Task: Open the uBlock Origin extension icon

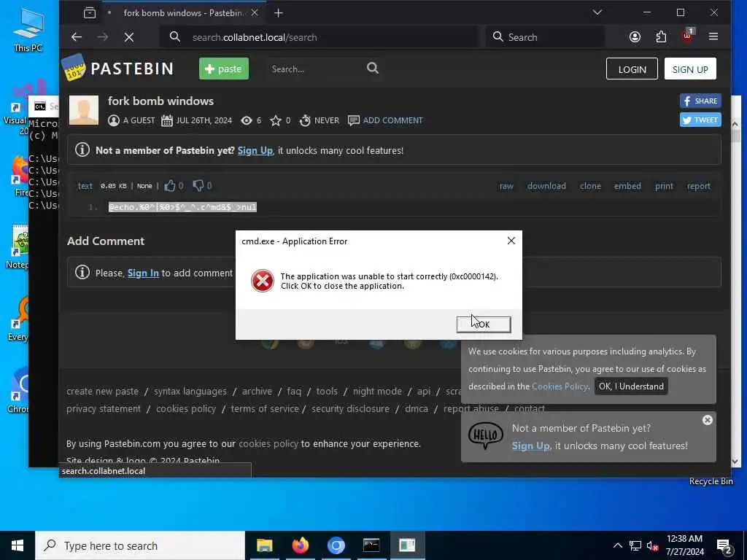Action: (x=687, y=36)
